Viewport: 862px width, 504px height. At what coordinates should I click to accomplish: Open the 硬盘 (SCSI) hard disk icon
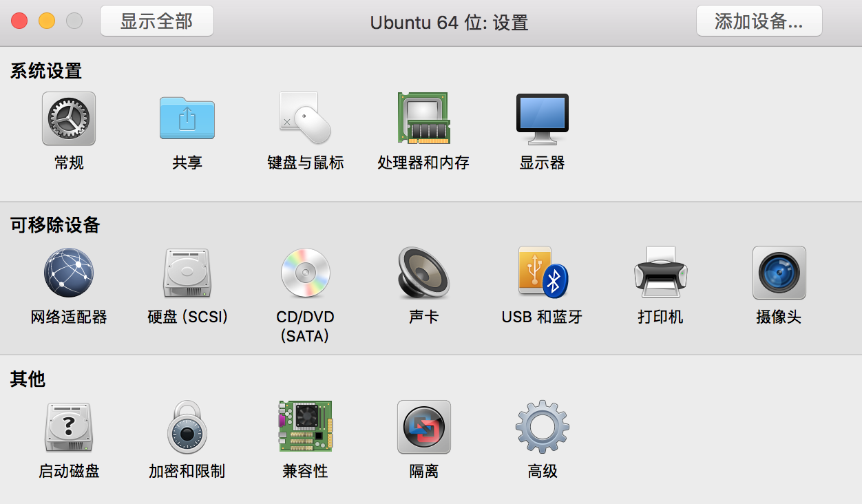187,273
